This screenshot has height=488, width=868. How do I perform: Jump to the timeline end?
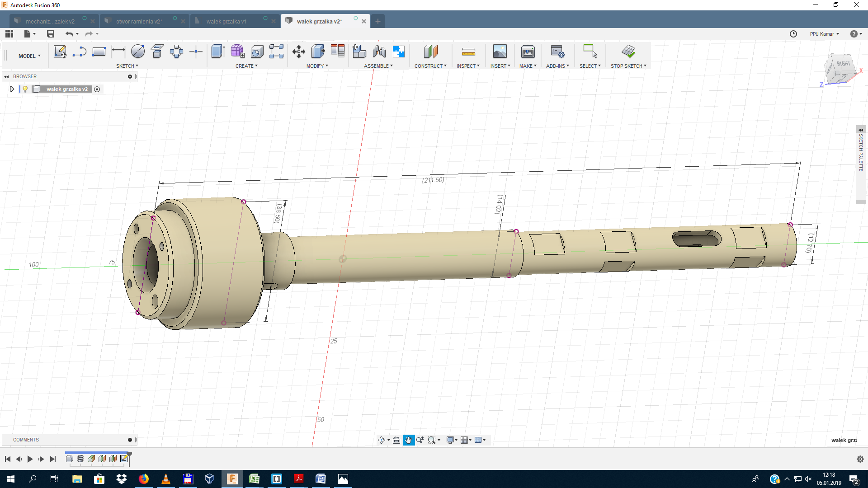click(53, 459)
